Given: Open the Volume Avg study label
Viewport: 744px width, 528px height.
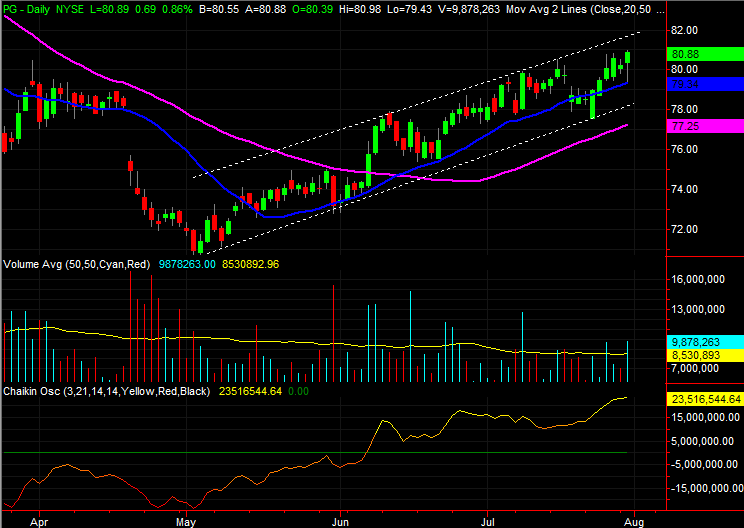Looking at the screenshot, I should 76,264.
